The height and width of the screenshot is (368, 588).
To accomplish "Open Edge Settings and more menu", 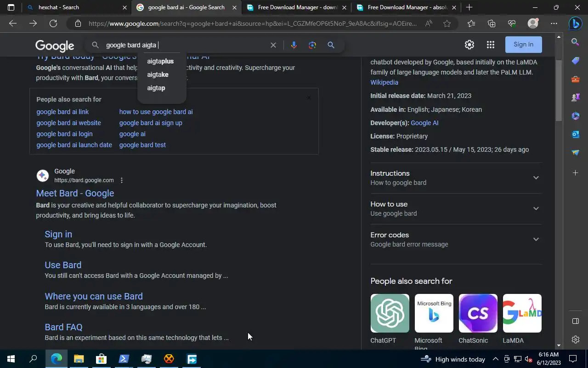I will tap(554, 23).
